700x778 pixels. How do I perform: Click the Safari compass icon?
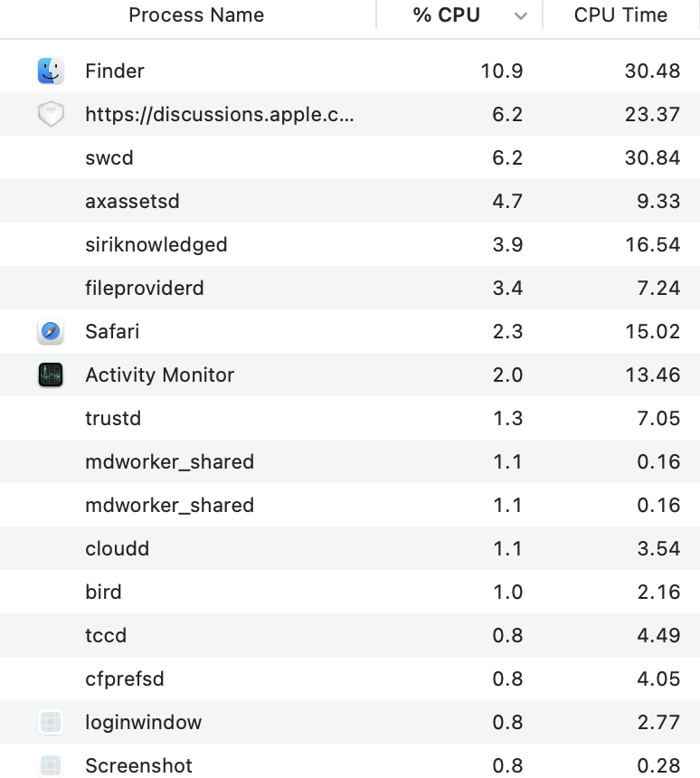click(51, 332)
